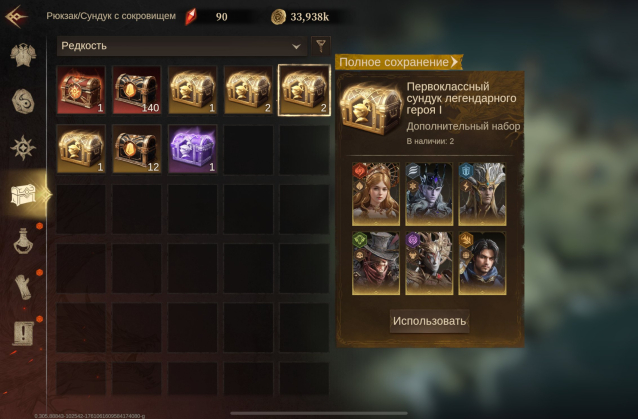This screenshot has height=419, width=638.
Task: Click the back arrow emblem icon
Action: click(16, 17)
